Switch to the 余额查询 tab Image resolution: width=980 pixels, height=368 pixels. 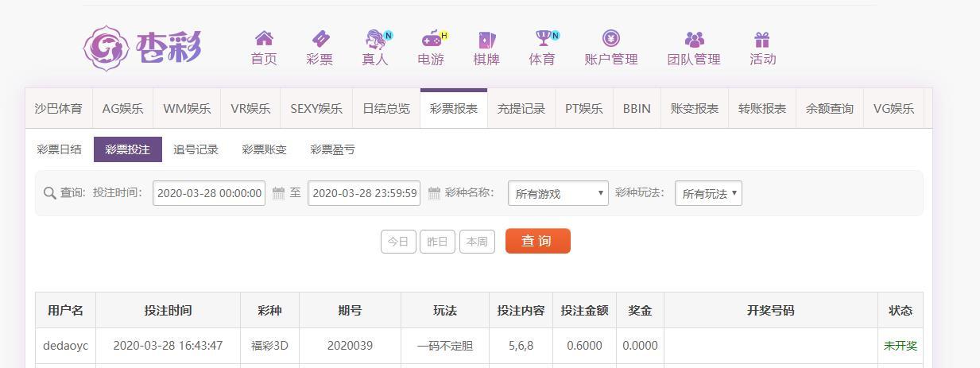(830, 108)
